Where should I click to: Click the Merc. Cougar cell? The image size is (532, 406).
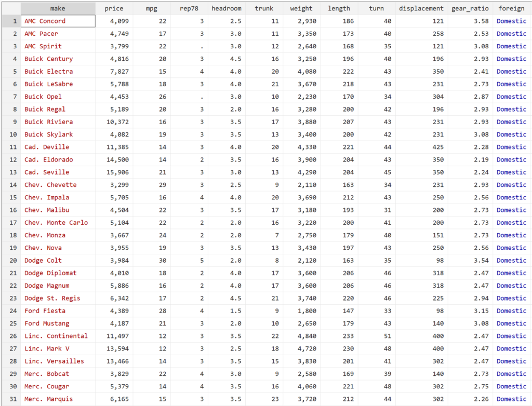pos(58,386)
